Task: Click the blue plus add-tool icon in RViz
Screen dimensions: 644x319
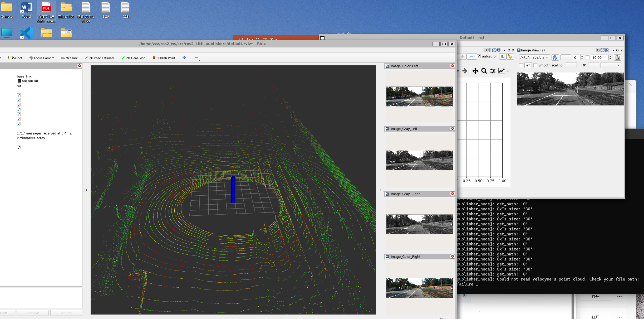Action: [x=184, y=58]
